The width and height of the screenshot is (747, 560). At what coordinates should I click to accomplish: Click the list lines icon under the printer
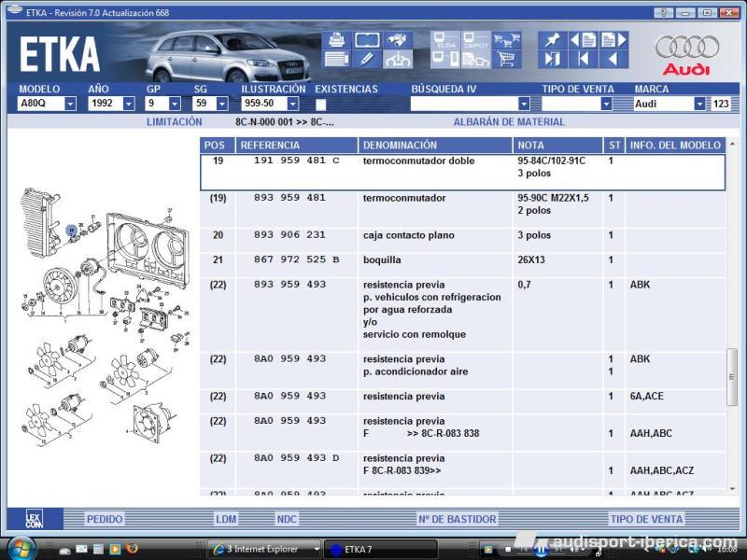tap(337, 59)
